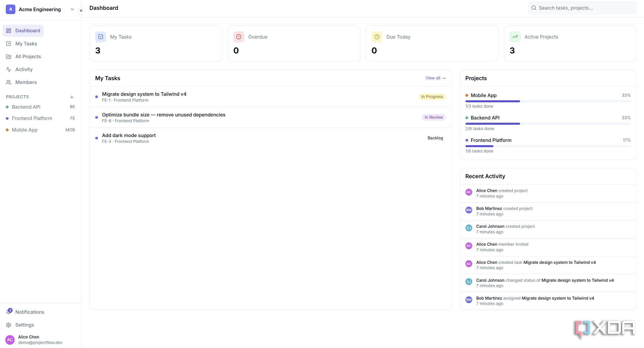Viewport: 644px width, 348px height.
Task: Click the Dashboard grid icon in sidebar
Action: click(x=9, y=31)
